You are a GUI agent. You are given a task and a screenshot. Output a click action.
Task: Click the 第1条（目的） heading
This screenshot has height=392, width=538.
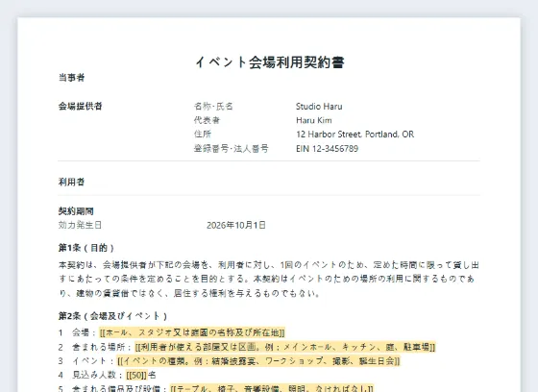coord(86,248)
